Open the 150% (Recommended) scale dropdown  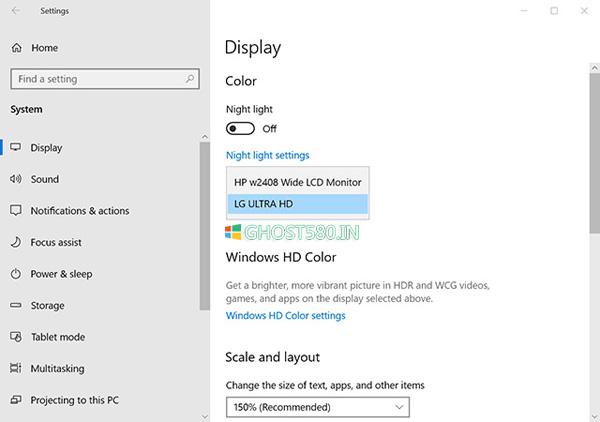pyautogui.click(x=318, y=407)
